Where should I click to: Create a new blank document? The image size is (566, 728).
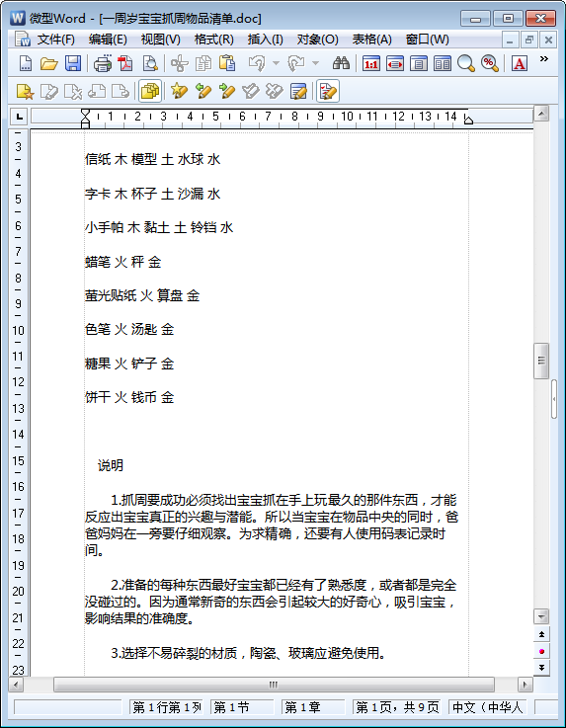(26, 63)
